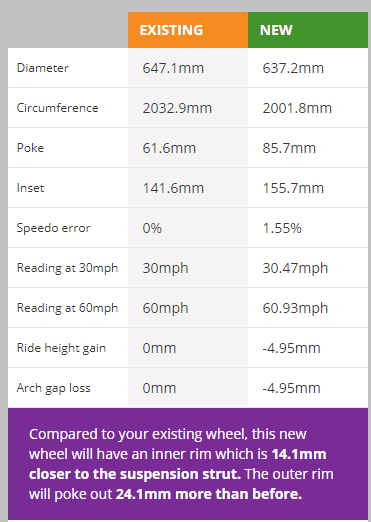
Task: Click the green NEW column header
Action: click(308, 30)
